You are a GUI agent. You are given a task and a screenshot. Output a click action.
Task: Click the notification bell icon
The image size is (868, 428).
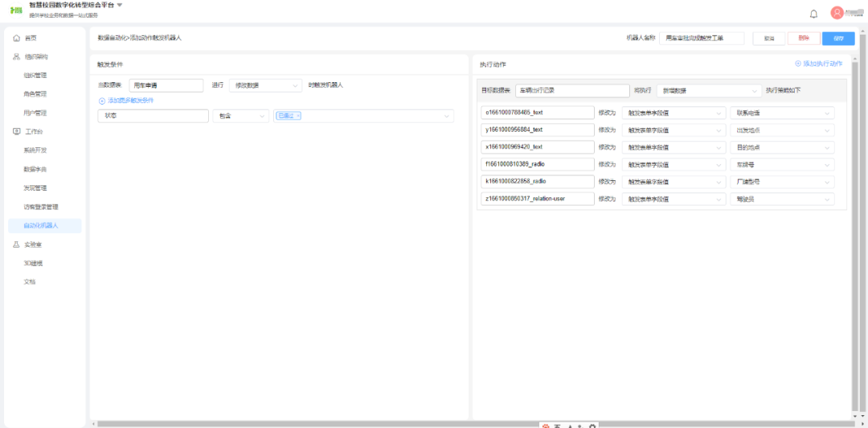813,14
